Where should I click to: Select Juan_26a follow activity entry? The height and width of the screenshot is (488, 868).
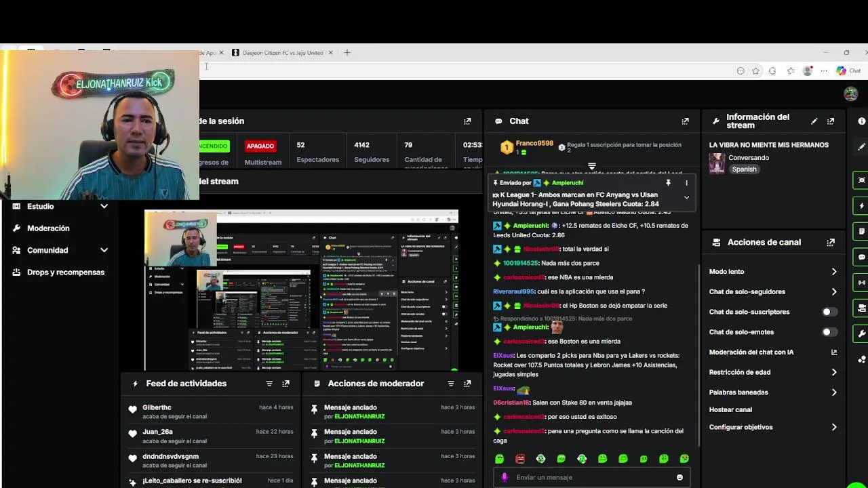click(x=210, y=436)
